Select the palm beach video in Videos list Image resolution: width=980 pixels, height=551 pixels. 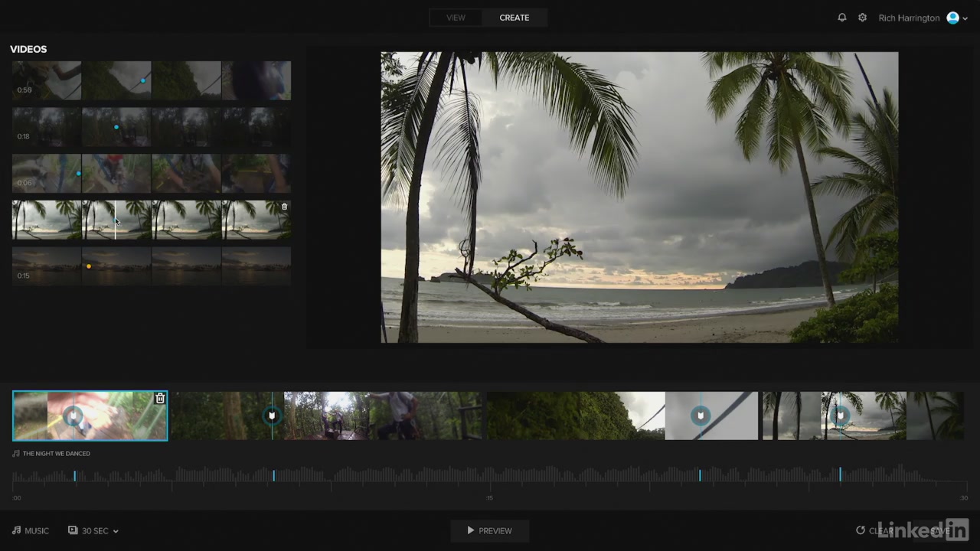coord(152,220)
